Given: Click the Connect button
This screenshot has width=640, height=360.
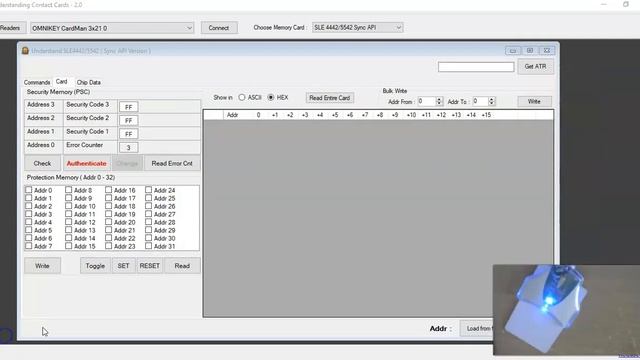Looking at the screenshot, I should 219,28.
